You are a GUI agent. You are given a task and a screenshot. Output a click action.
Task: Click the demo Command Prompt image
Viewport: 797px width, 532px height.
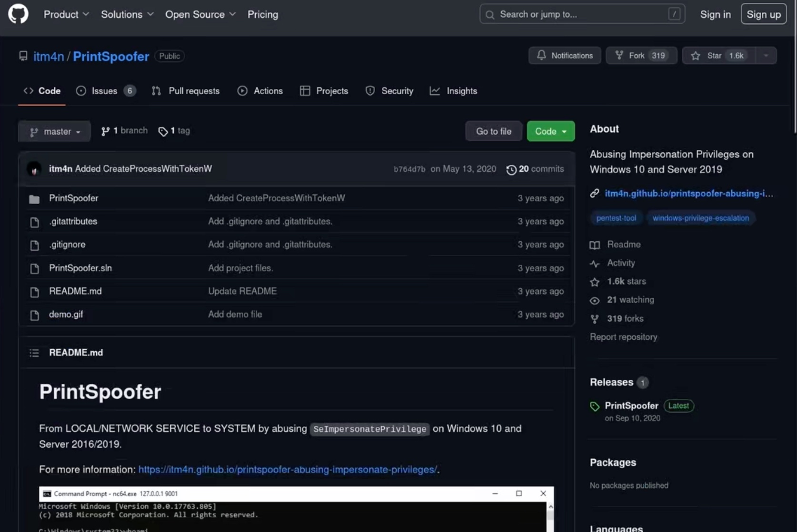[296, 509]
